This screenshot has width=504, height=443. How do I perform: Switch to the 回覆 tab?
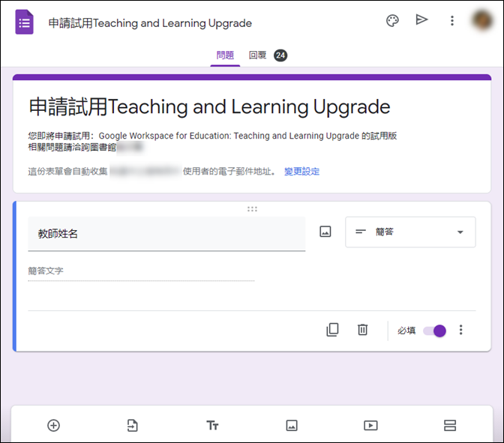click(257, 55)
